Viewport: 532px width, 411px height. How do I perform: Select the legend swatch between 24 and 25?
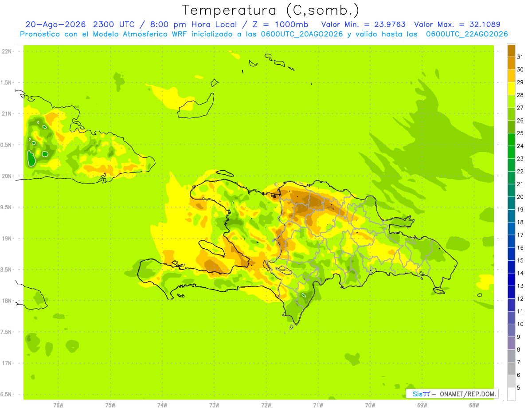click(511, 139)
